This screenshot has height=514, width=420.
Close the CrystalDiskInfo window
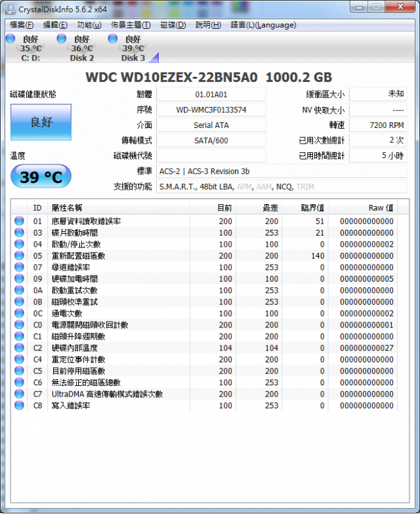(400, 7)
